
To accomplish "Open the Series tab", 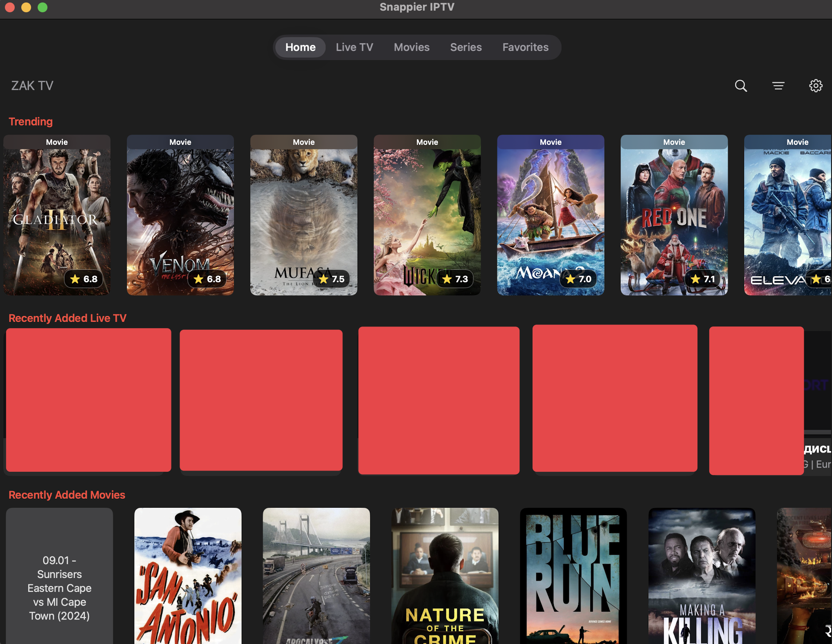I will coord(465,47).
